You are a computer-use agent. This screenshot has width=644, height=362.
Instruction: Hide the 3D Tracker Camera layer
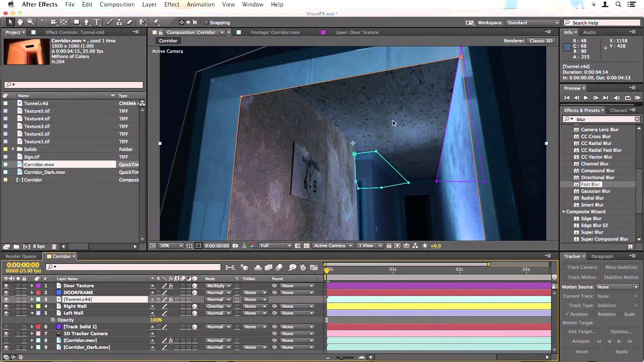(x=6, y=333)
